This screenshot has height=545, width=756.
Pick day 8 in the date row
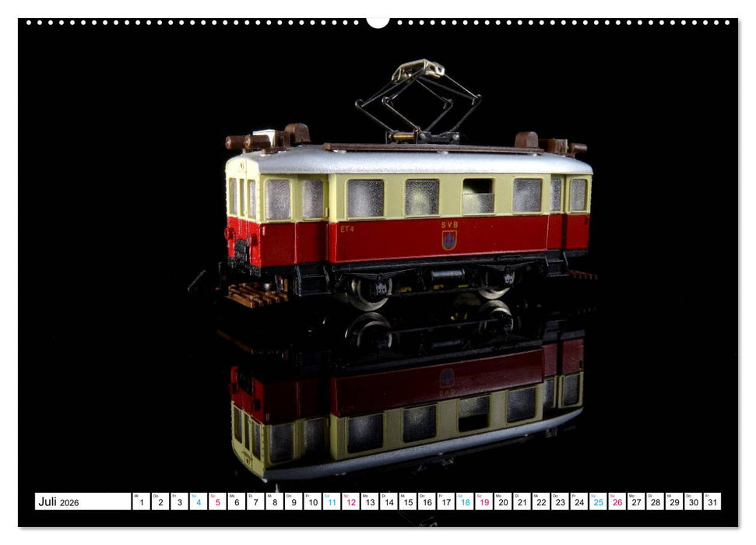274,502
